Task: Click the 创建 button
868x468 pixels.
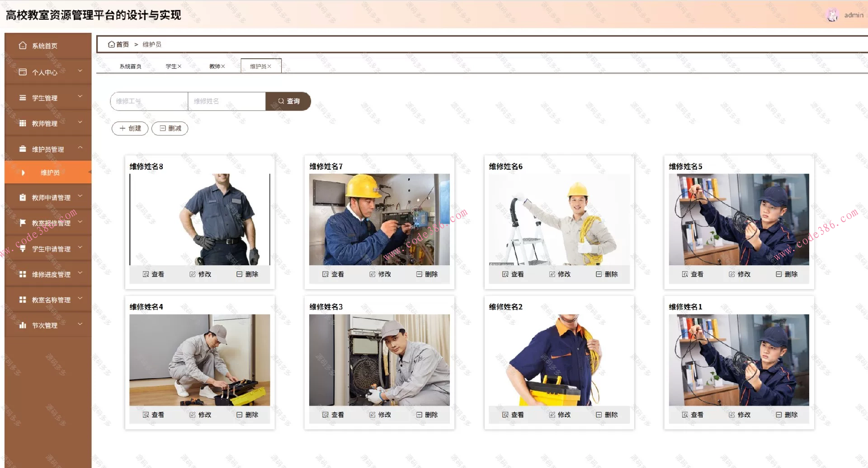Action: coord(130,128)
